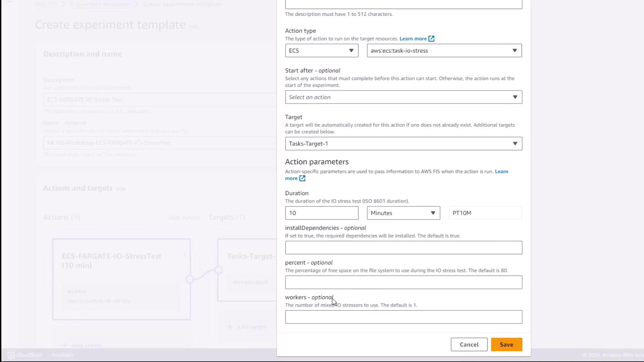Click the percent input field
Image resolution: width=644 pixels, height=362 pixels.
[x=403, y=283]
